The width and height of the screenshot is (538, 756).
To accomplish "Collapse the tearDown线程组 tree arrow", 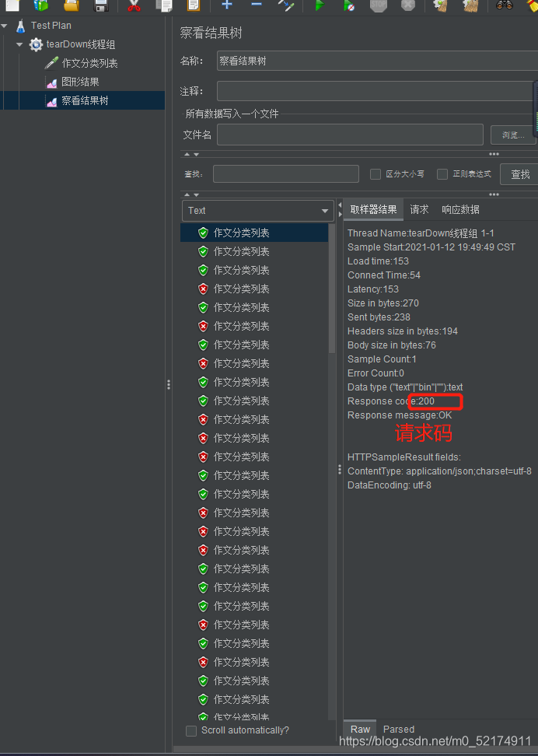I will [x=19, y=44].
